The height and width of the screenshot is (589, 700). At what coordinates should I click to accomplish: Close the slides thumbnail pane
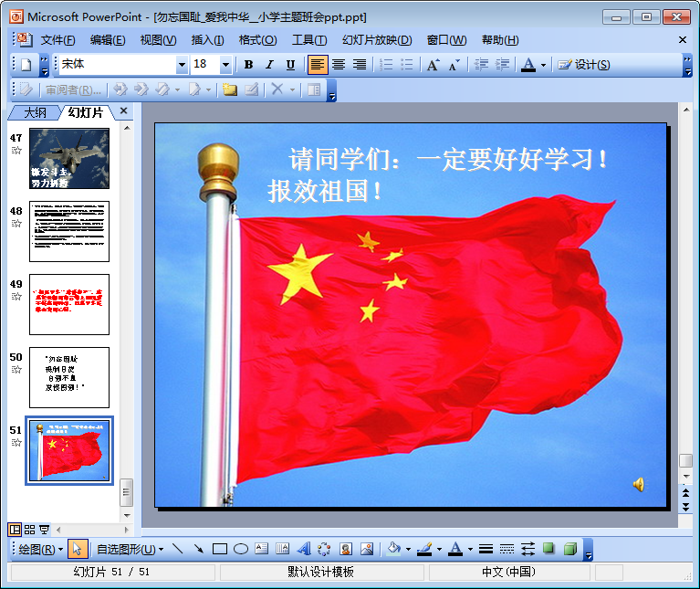coord(123,110)
